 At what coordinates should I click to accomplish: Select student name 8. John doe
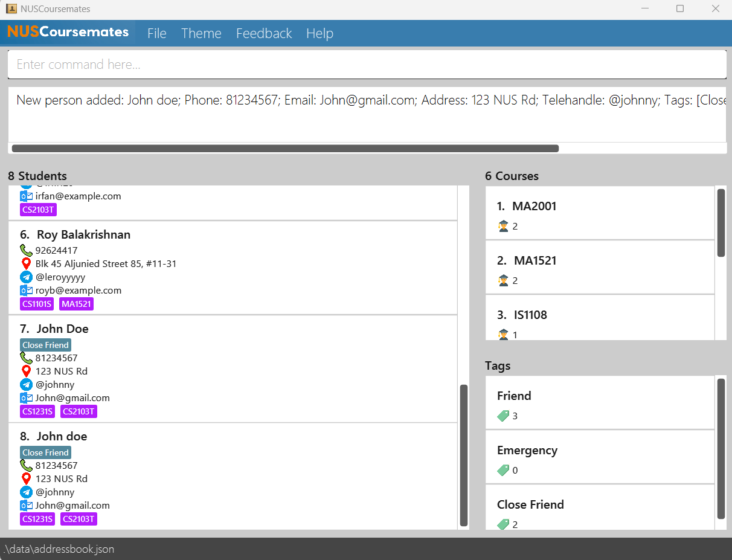click(53, 436)
